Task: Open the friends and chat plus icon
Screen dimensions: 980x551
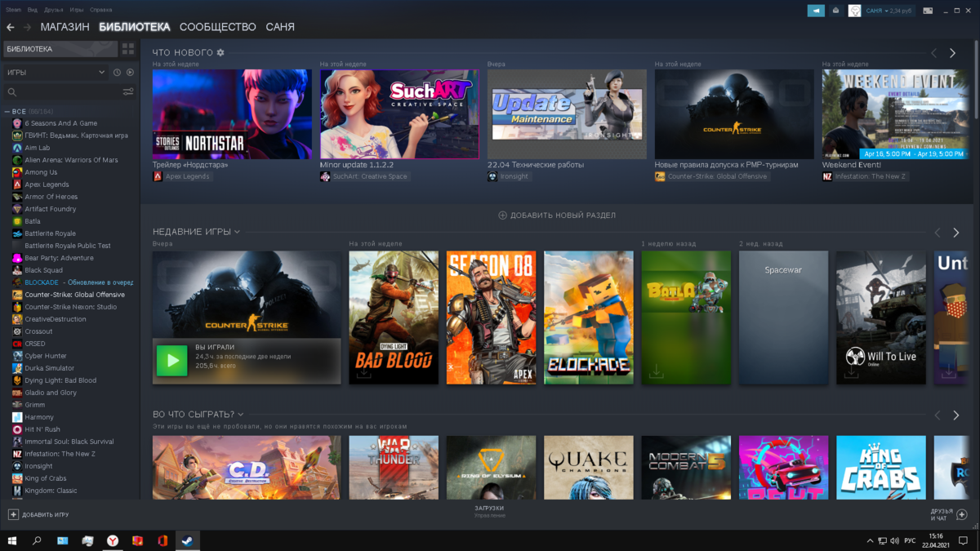Action: click(961, 514)
